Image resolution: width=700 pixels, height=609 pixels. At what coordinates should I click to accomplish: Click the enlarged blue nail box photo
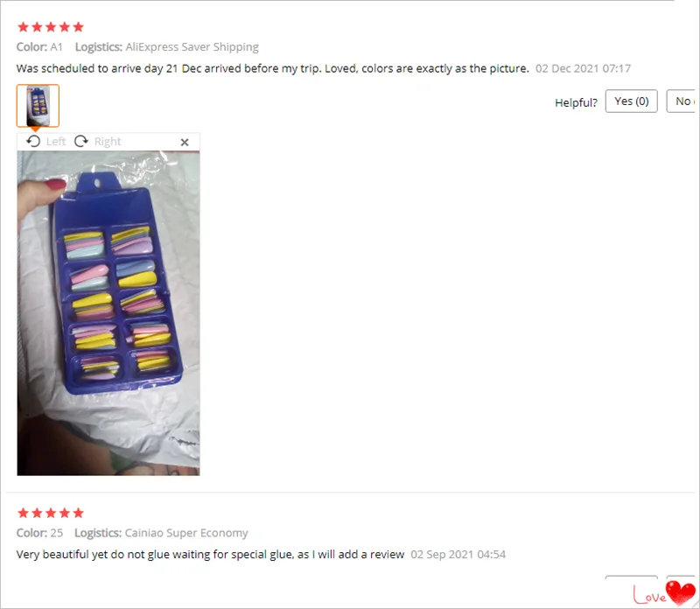108,313
